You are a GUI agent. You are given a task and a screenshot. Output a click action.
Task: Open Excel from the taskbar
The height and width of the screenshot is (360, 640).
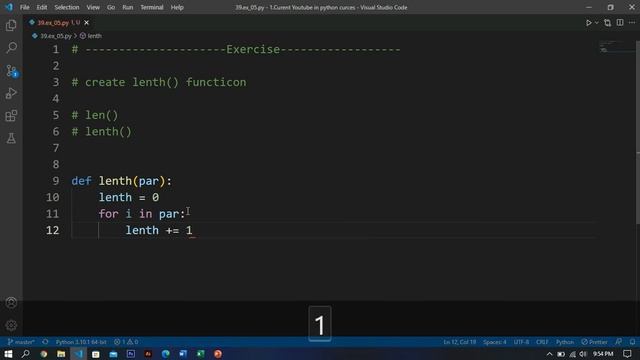(x=200, y=354)
